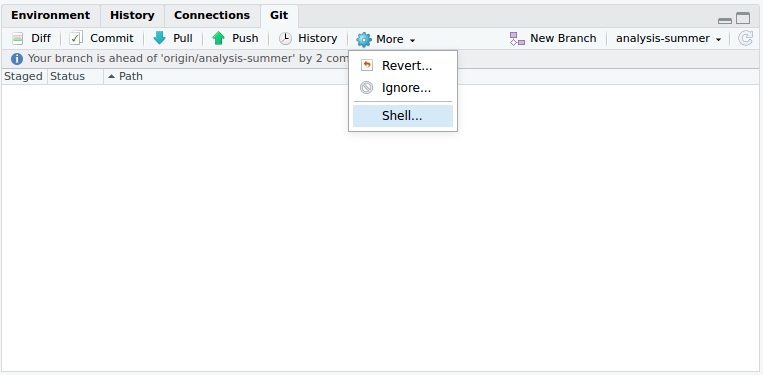Switch to the Connections tab
This screenshot has height=375, width=763.
click(212, 16)
